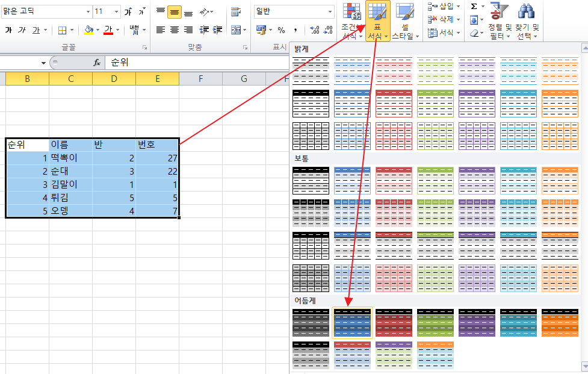Click the Grow Font (larger 가) icon
588x374 pixels.
point(128,11)
